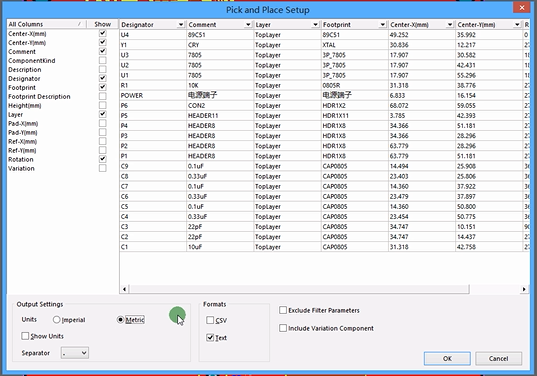The height and width of the screenshot is (376, 537).
Task: Toggle the Designator column show checkbox
Action: click(102, 78)
